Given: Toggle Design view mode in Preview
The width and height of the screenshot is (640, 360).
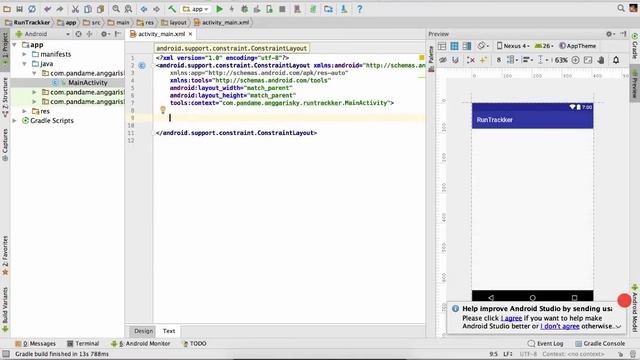Looking at the screenshot, I should tap(442, 46).
